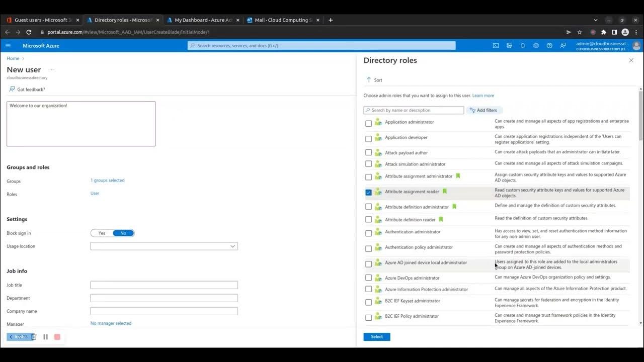Image resolution: width=644 pixels, height=362 pixels.
Task: Click the Department field
Action: coord(164,298)
